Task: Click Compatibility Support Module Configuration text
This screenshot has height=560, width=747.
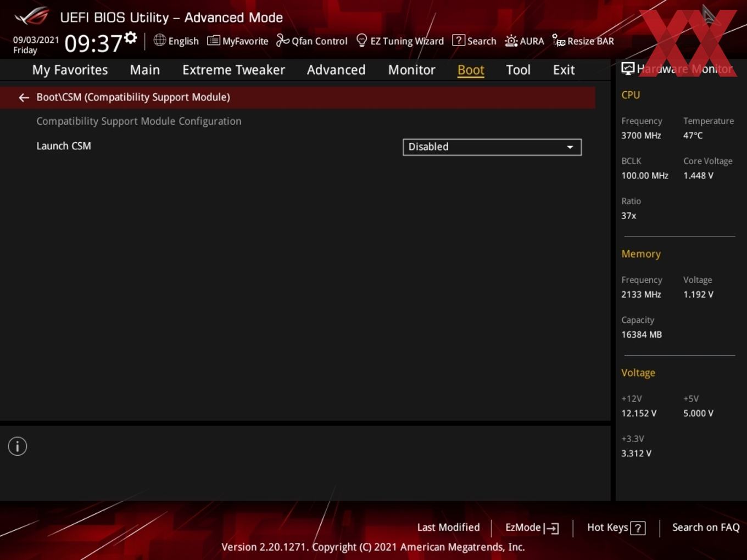Action: [x=139, y=121]
